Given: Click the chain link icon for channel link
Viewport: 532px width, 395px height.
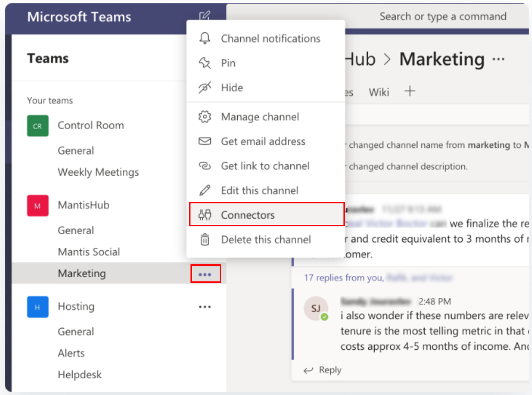Looking at the screenshot, I should tap(205, 166).
